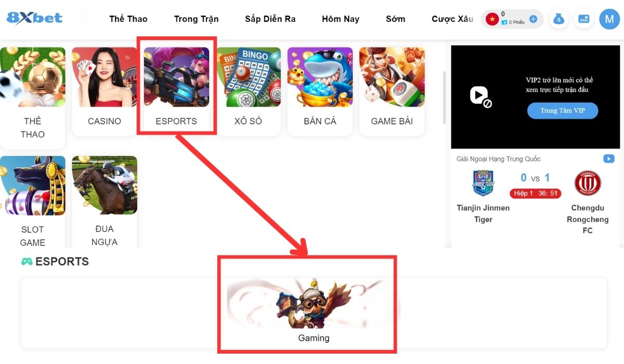Select the Hôm Nay menu item

pyautogui.click(x=341, y=19)
